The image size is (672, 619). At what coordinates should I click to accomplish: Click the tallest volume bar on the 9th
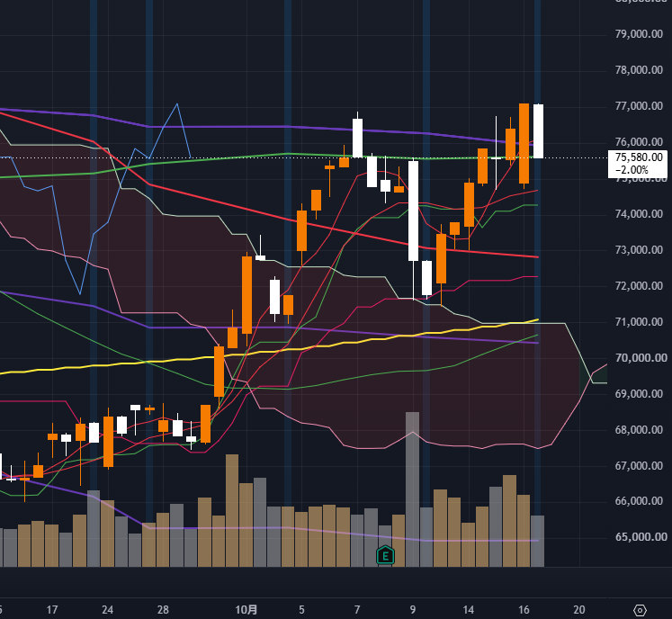point(412,489)
